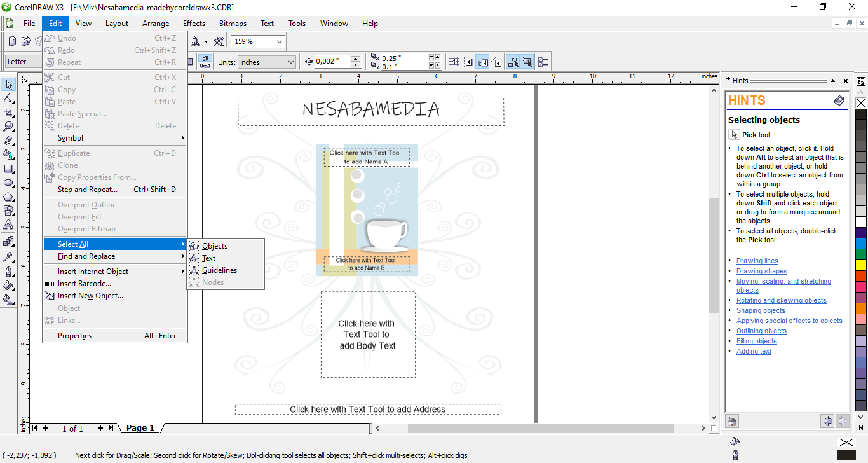The height and width of the screenshot is (463, 868).
Task: Choose Objects from Select All submenu
Action: point(215,246)
